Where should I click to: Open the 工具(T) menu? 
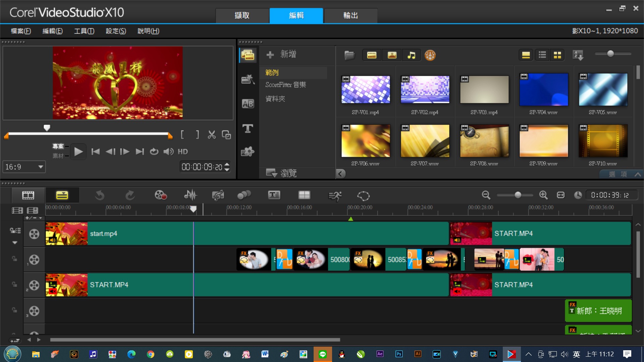84,31
